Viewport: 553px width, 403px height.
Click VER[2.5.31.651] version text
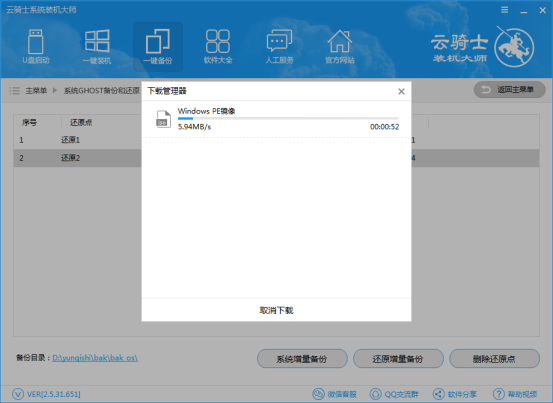(54, 394)
